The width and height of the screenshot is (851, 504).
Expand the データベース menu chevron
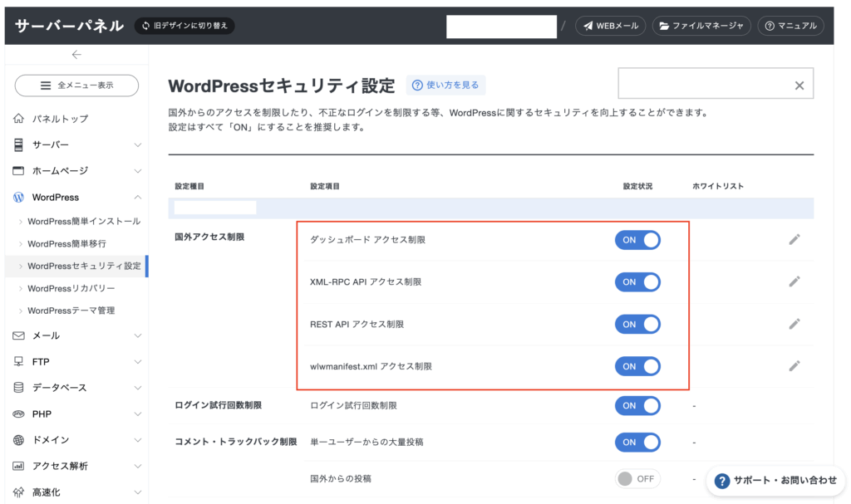[x=138, y=388]
